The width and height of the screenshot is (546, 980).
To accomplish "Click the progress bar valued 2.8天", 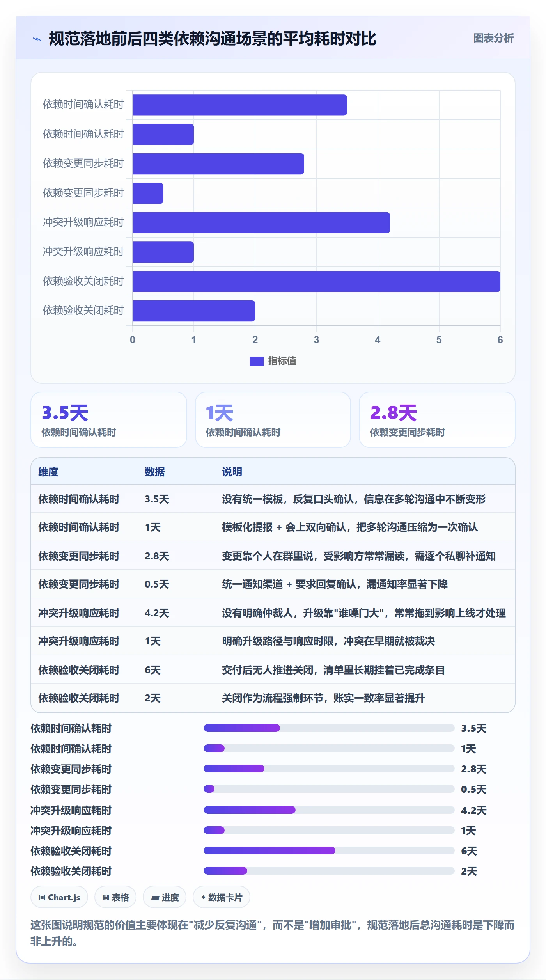I will [329, 769].
